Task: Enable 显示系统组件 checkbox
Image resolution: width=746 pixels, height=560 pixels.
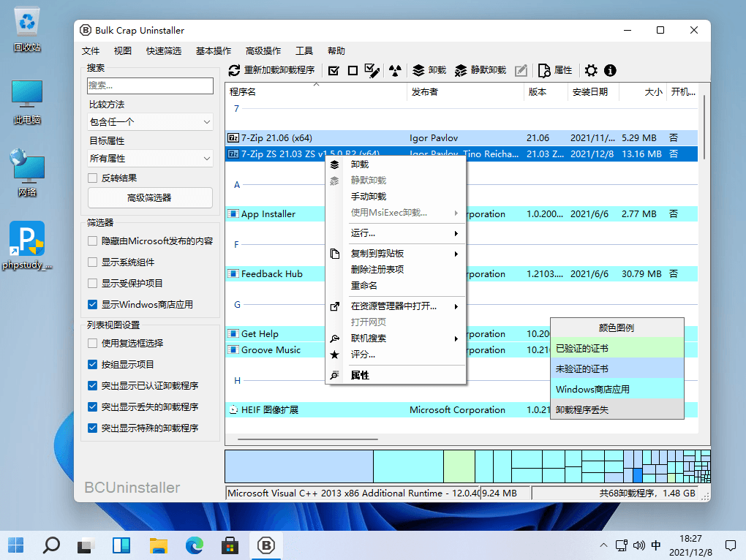Action: pyautogui.click(x=93, y=262)
